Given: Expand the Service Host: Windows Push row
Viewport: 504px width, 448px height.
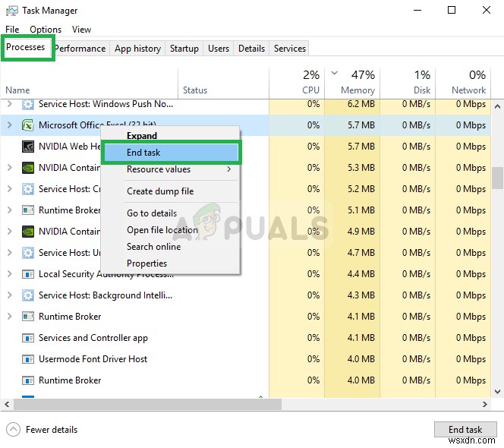Looking at the screenshot, I should tap(10, 104).
